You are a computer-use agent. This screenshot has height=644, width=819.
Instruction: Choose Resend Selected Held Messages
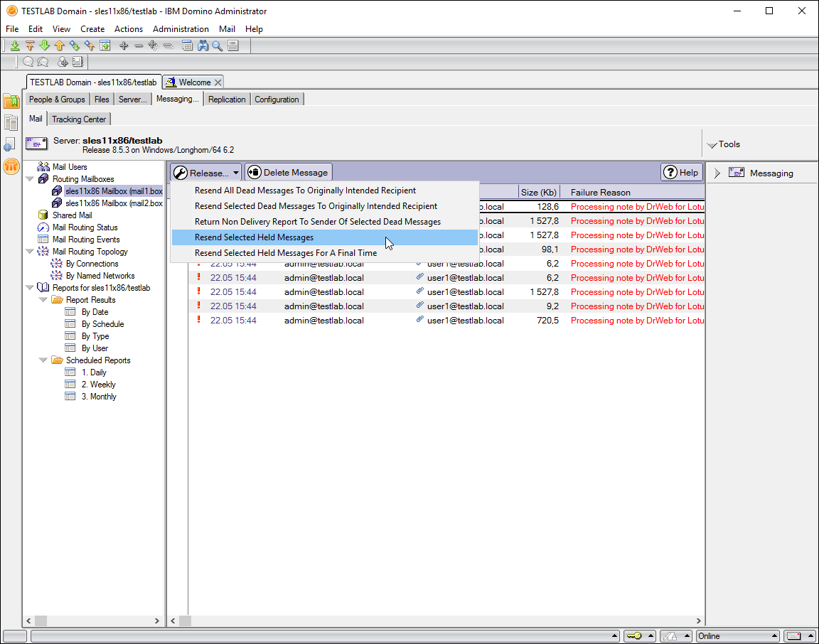point(324,237)
